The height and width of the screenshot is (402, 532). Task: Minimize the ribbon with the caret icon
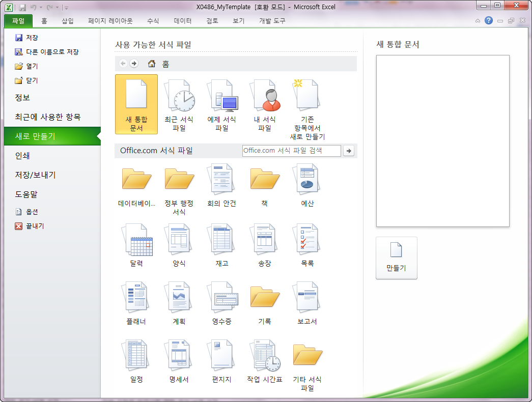(478, 21)
